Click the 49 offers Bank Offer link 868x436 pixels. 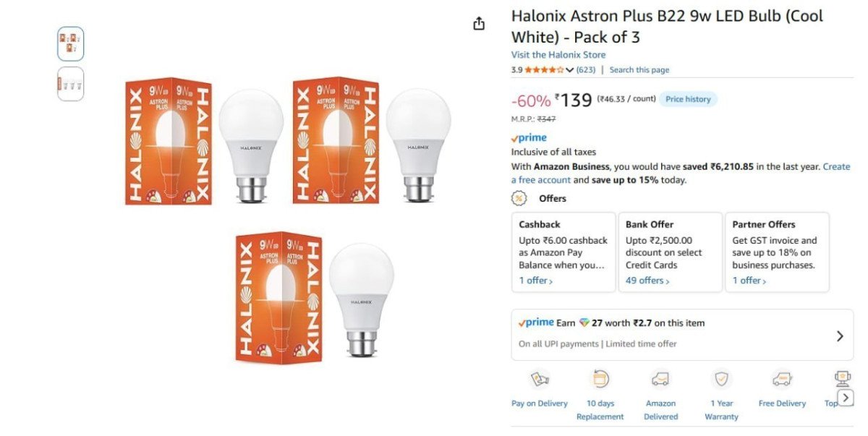[x=643, y=280]
